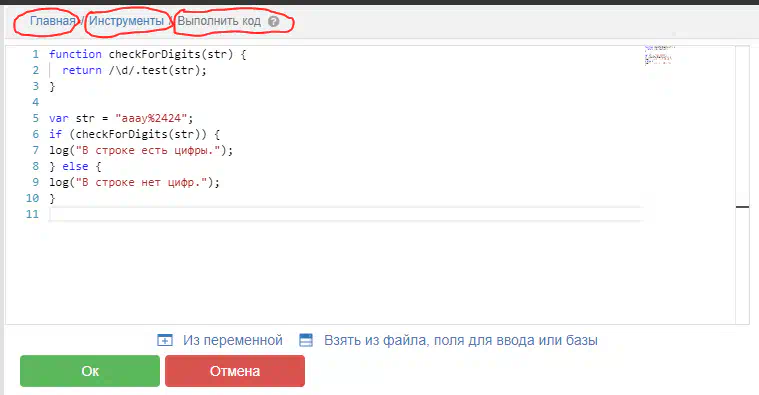Place cursor on empty line 11

[x=346, y=214]
